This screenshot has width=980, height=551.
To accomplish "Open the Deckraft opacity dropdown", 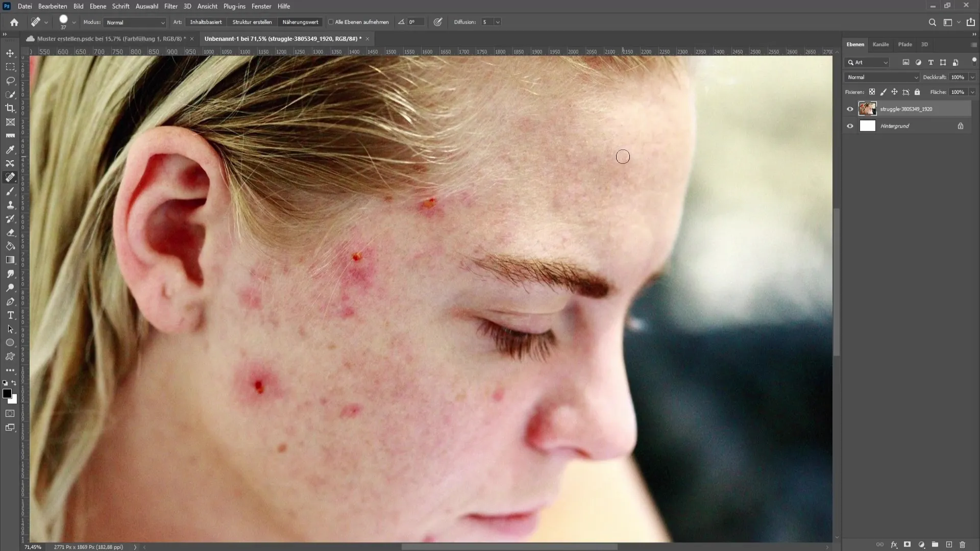I will click(972, 77).
